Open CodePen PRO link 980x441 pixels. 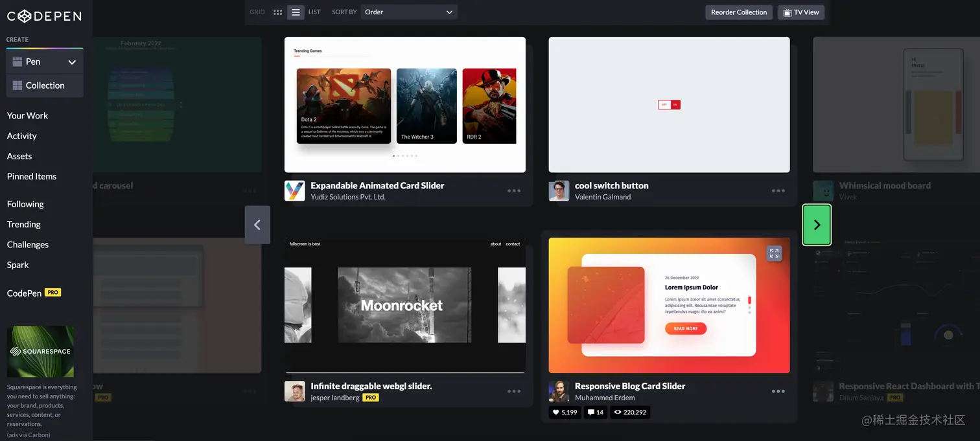(34, 293)
